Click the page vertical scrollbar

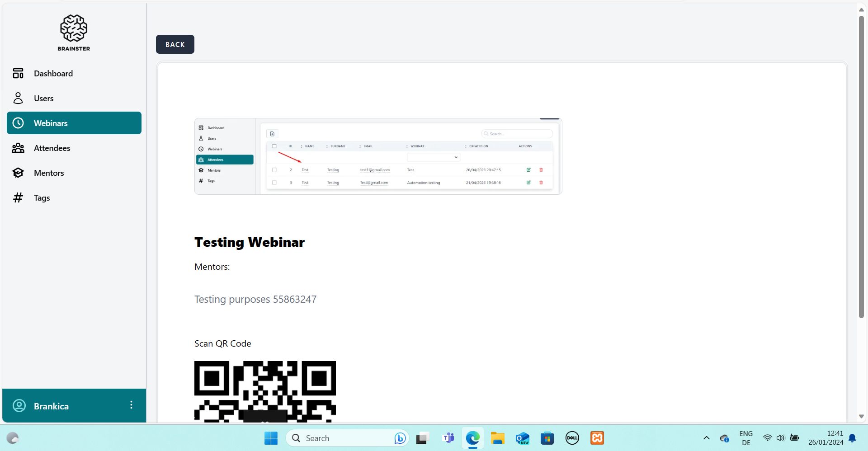861,167
